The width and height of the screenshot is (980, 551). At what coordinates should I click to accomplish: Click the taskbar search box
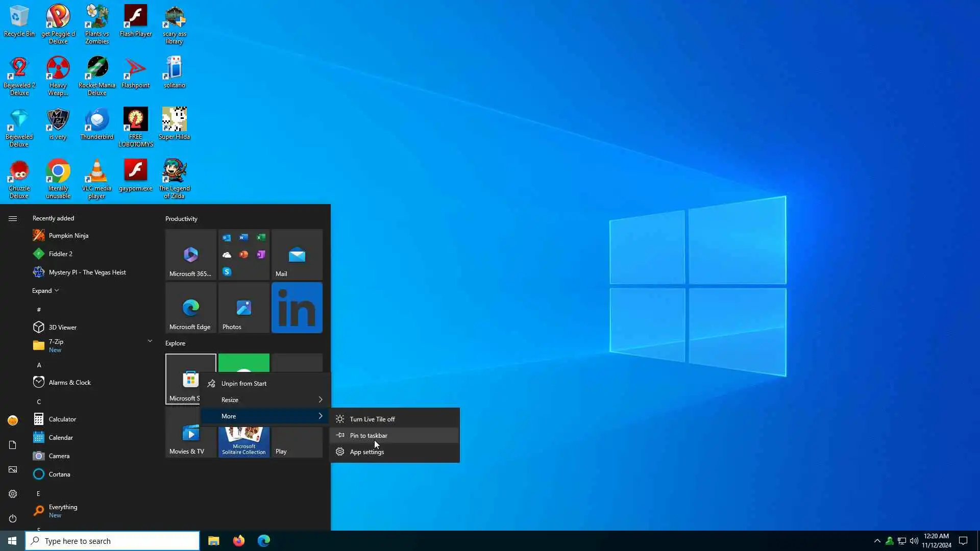coord(112,541)
